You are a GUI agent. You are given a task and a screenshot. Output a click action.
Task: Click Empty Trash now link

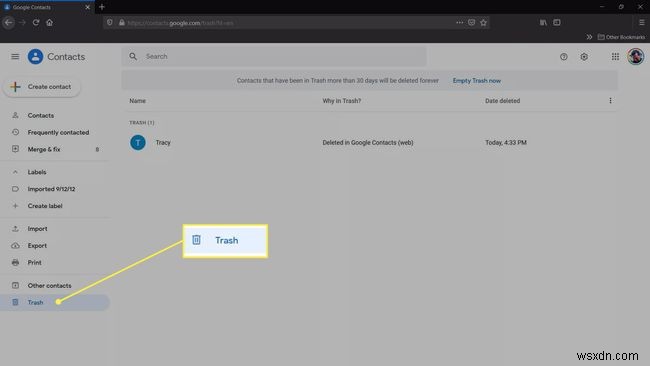(477, 81)
